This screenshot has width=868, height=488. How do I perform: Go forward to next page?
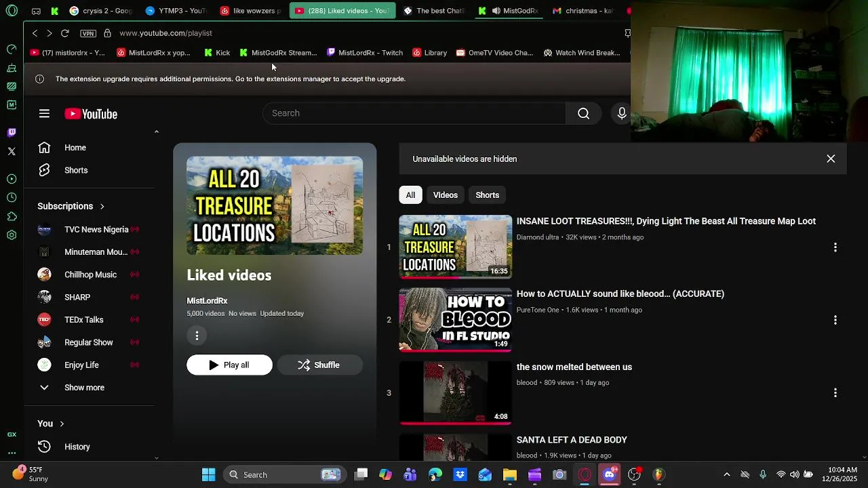49,33
